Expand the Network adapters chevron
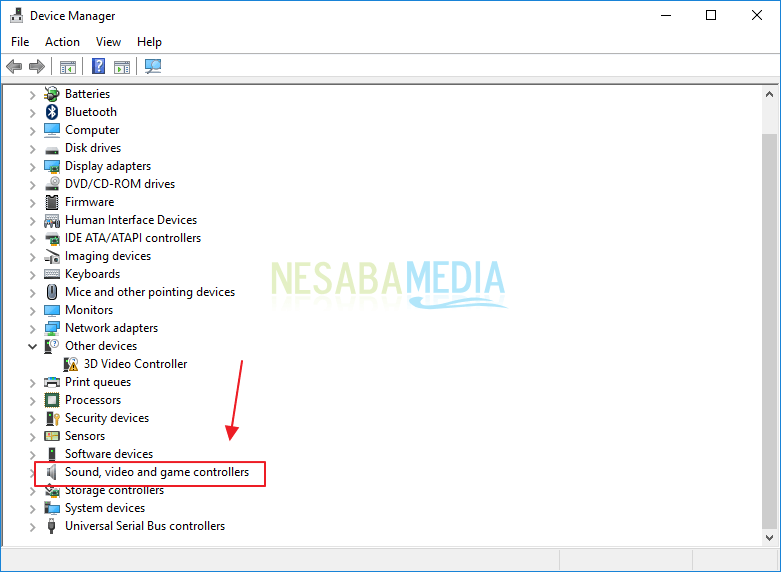This screenshot has width=781, height=572. click(32, 329)
